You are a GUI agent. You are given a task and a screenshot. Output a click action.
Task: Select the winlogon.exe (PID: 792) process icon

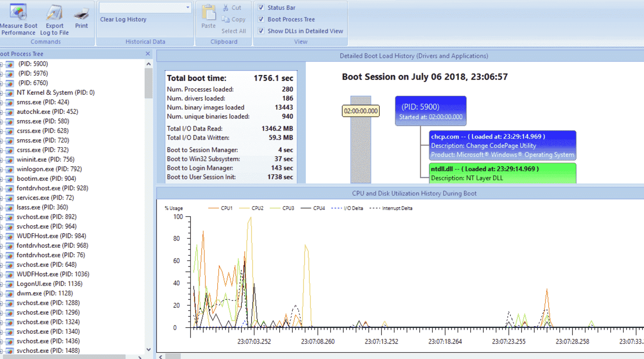coord(10,169)
